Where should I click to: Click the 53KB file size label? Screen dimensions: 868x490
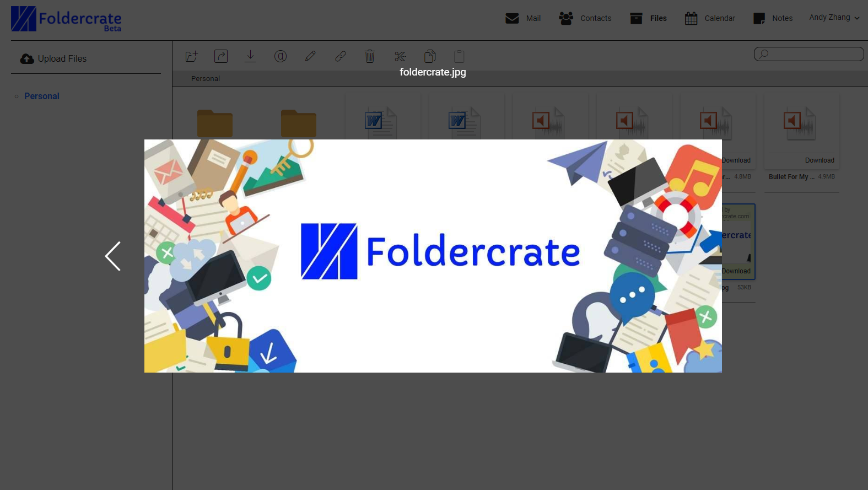[744, 288]
